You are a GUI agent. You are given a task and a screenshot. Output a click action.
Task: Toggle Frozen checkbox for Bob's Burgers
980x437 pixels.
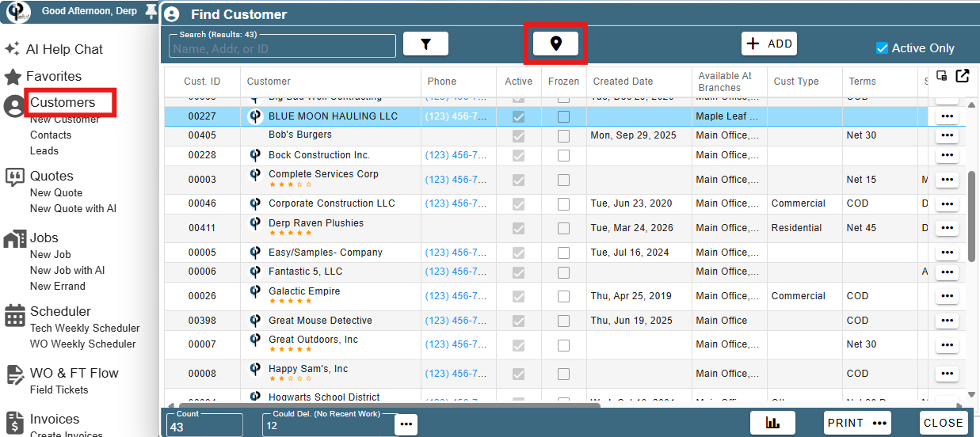point(563,135)
